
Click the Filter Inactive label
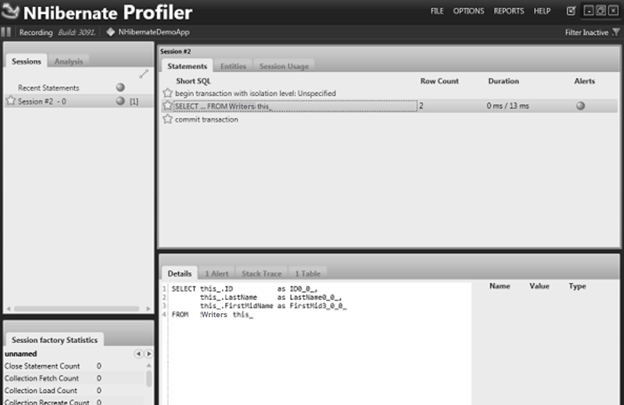tap(587, 32)
